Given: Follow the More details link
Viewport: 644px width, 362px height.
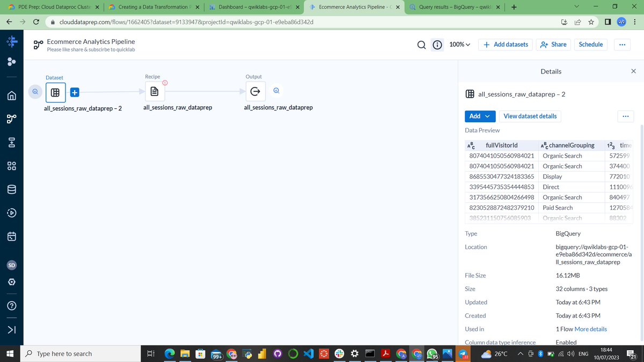Looking at the screenshot, I should click(x=591, y=329).
